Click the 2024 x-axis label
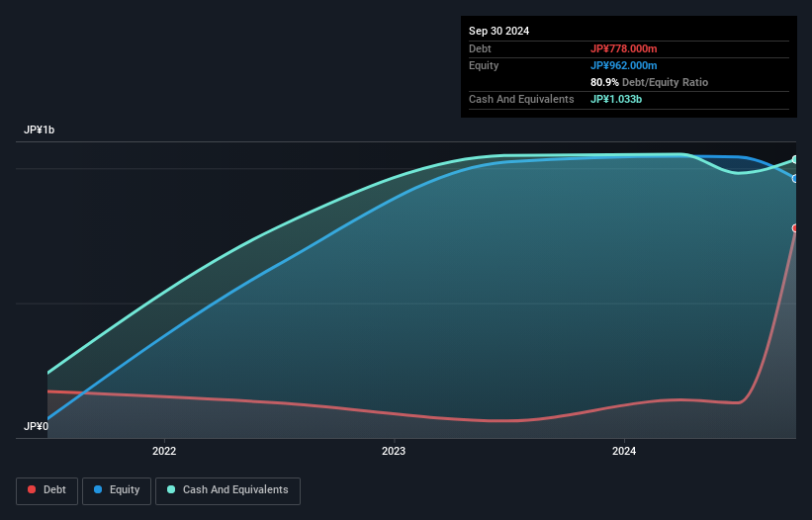The width and height of the screenshot is (812, 520). (x=624, y=451)
